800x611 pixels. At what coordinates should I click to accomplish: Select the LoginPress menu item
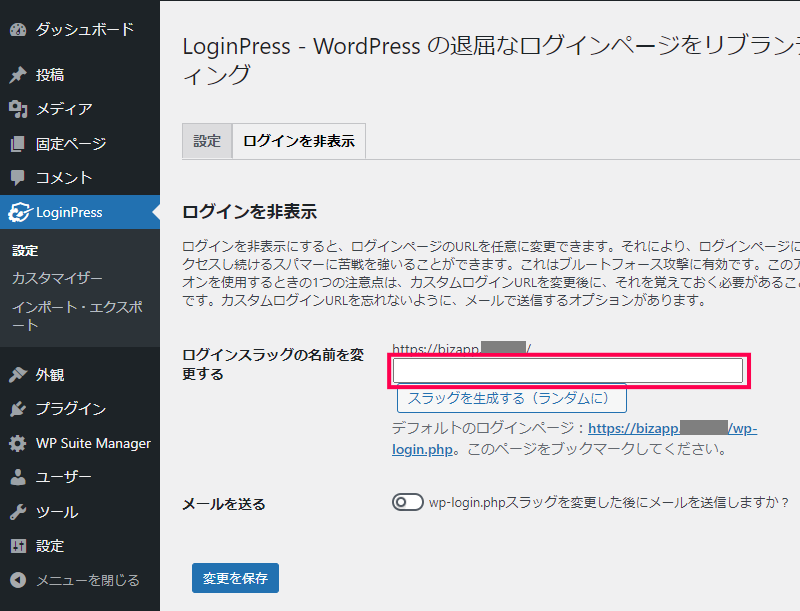click(80, 212)
